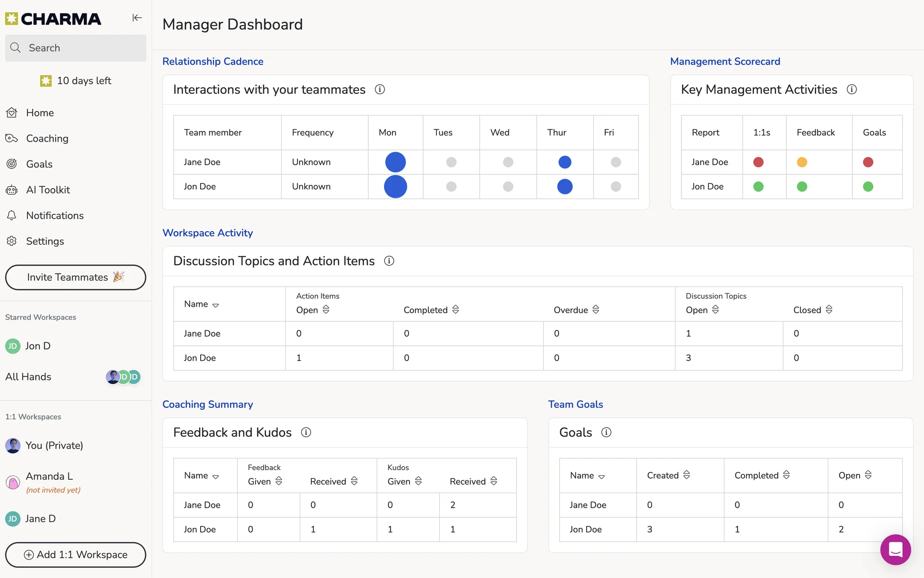Sort Discussion Topics by Closed column
924x578 pixels.
(829, 310)
